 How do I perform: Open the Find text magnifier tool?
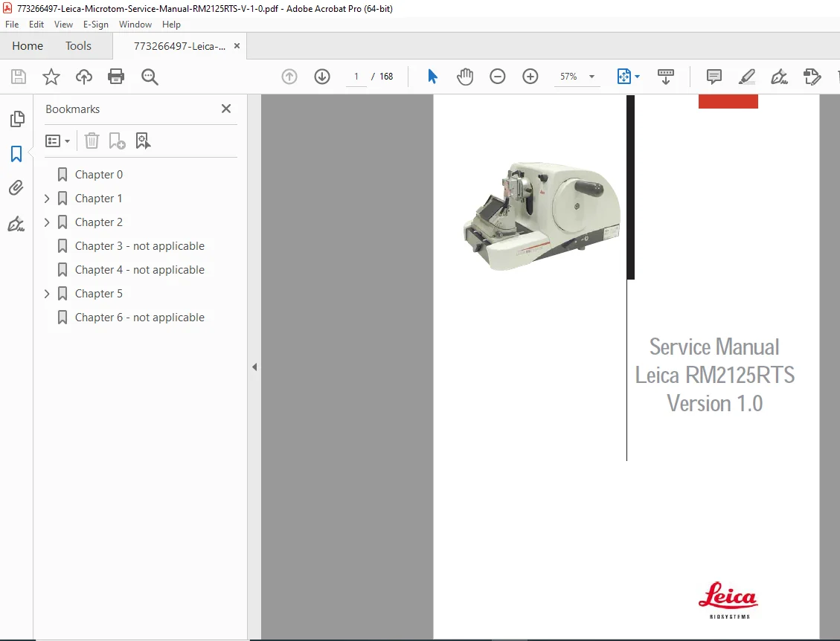pos(150,77)
